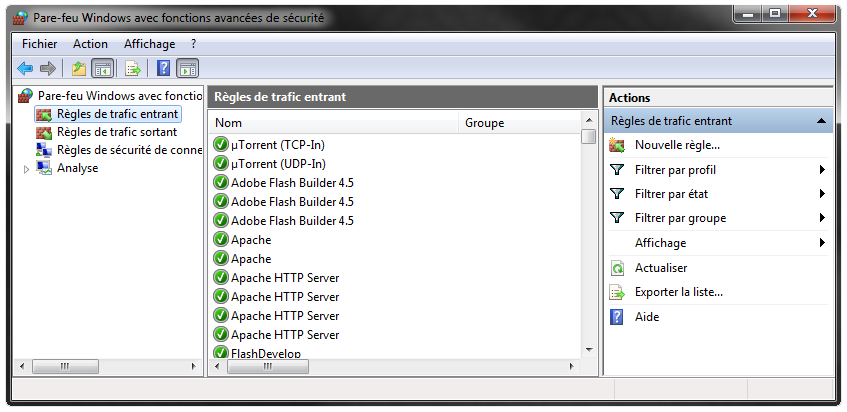Screen dimensions: 847x412
Task: Click the Back arrow toolbar icon
Action: [x=25, y=69]
